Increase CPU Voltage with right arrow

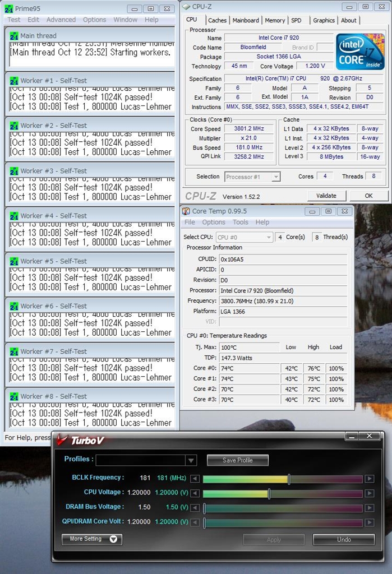point(370,493)
